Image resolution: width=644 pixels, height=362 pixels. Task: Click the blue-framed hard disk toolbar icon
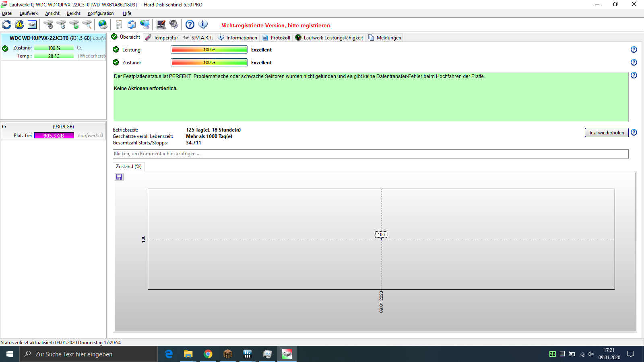(32, 25)
